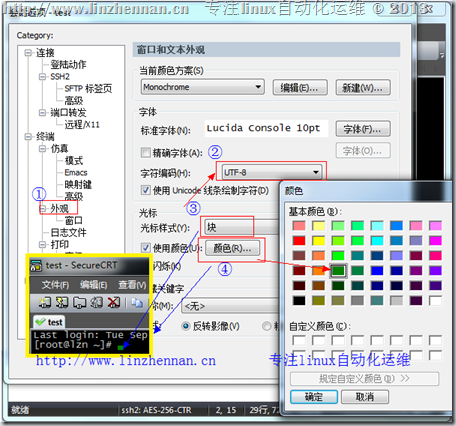Image resolution: width=456 pixels, height=426 pixels.
Task: Click 确定 in color dialog
Action: 314,397
